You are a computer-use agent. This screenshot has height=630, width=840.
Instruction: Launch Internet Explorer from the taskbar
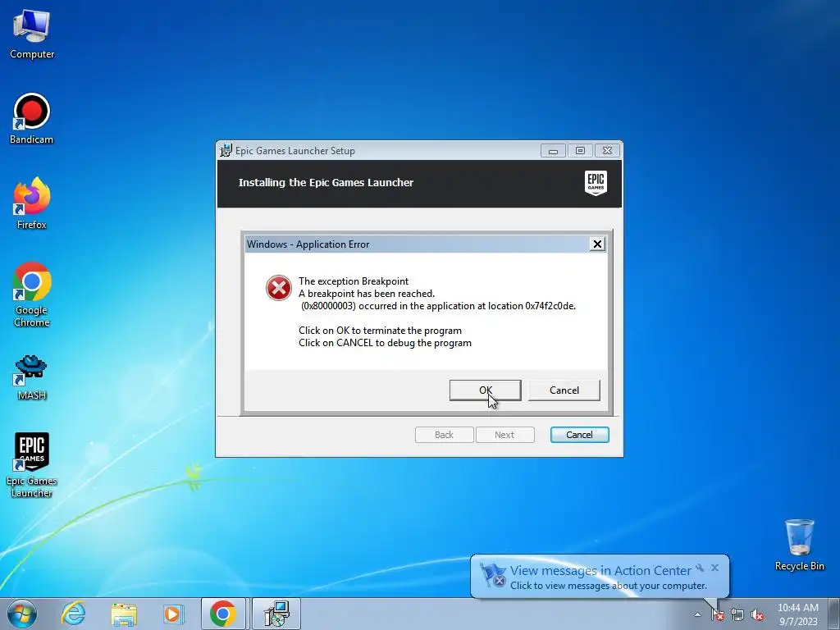[73, 614]
